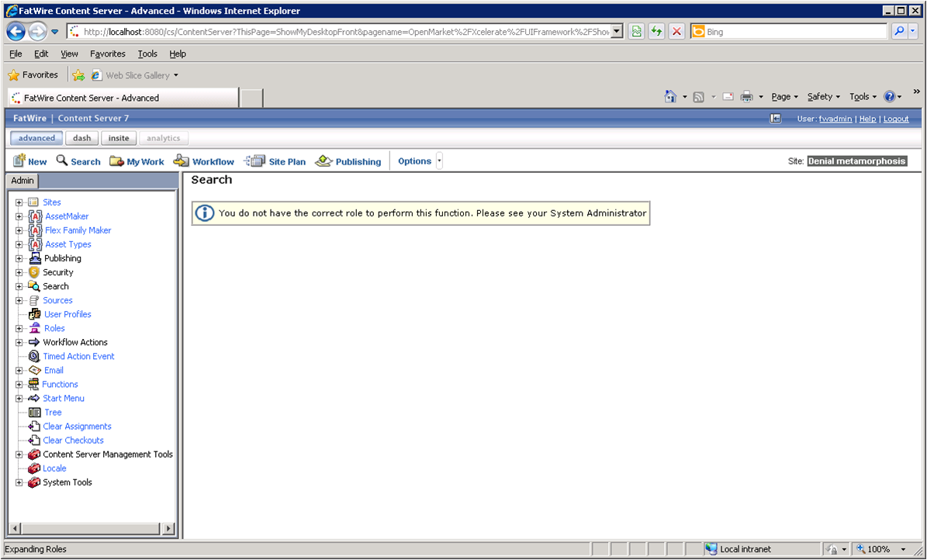Click the Search magnifier toolbar icon

point(62,161)
